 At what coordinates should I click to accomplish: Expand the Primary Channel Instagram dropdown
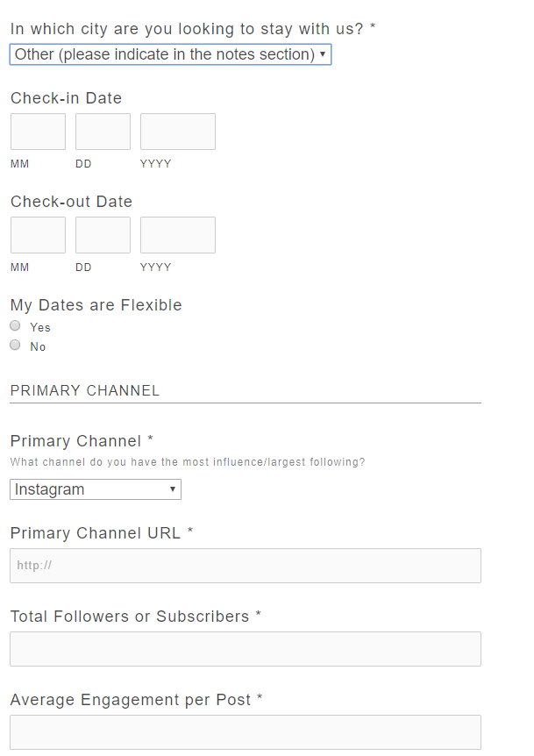[x=95, y=489]
